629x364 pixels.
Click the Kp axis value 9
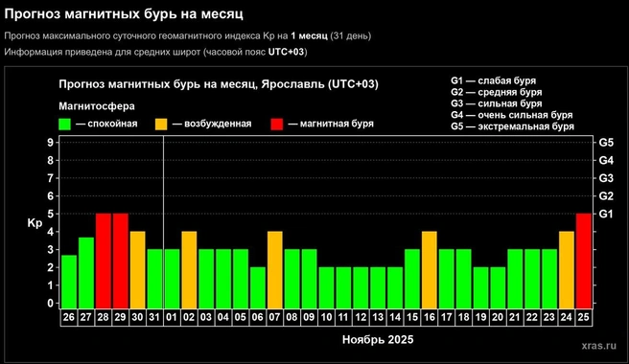point(50,143)
